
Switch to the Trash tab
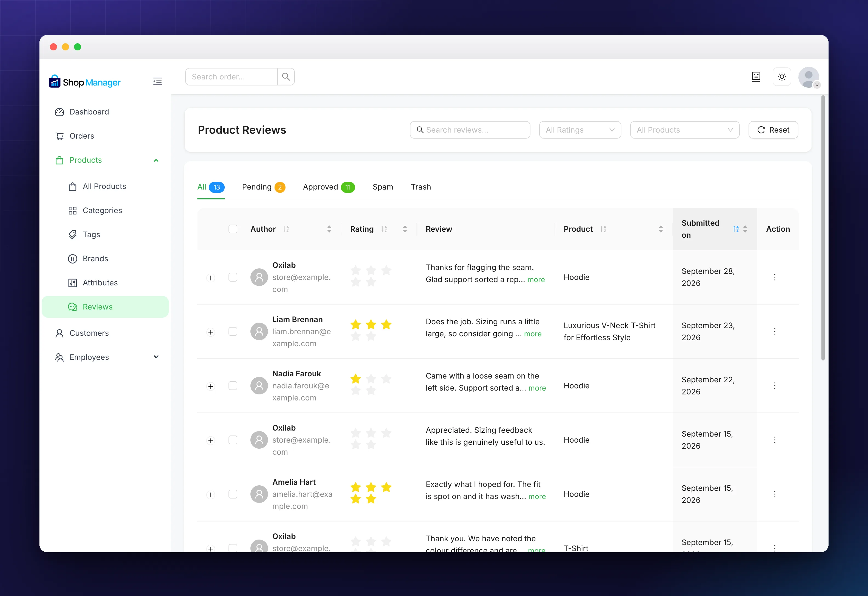[x=421, y=187]
